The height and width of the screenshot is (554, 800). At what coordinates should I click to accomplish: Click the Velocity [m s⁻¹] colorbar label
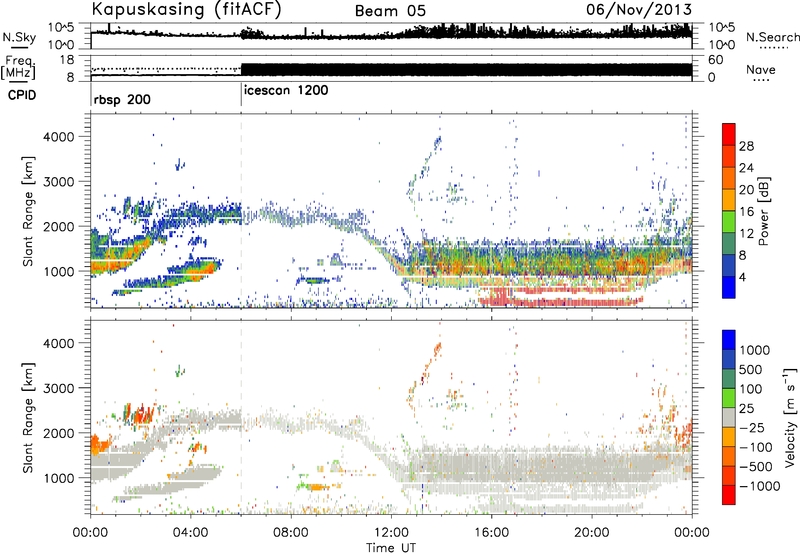[x=790, y=417]
